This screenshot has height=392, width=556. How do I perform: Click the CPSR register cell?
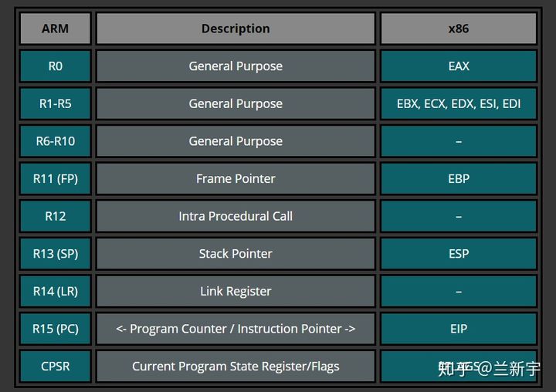pyautogui.click(x=55, y=366)
